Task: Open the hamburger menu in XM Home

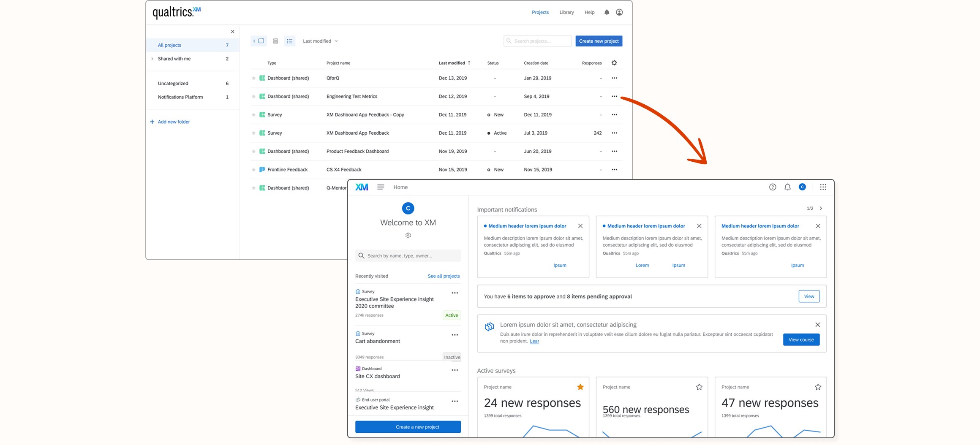Action: [381, 187]
